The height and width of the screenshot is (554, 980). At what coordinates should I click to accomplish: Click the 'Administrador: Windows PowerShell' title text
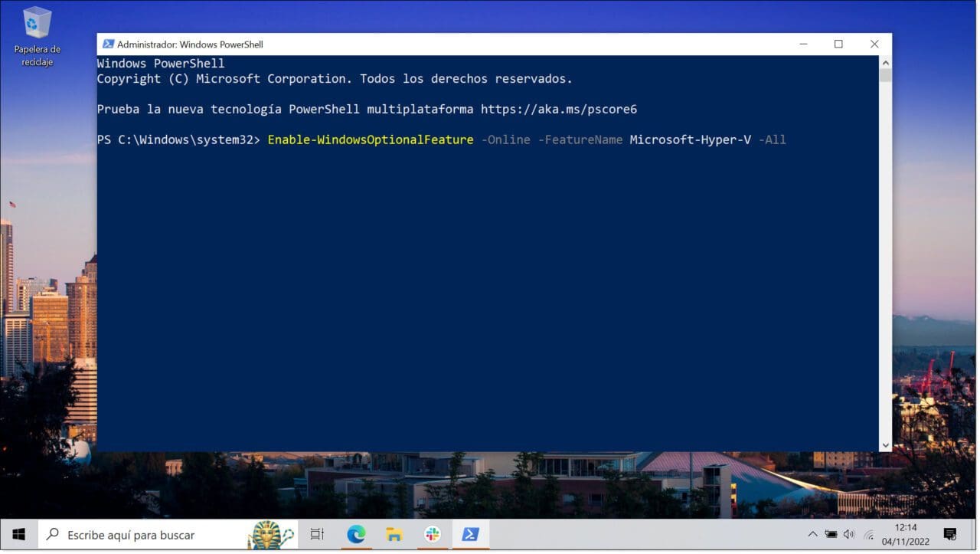[190, 44]
